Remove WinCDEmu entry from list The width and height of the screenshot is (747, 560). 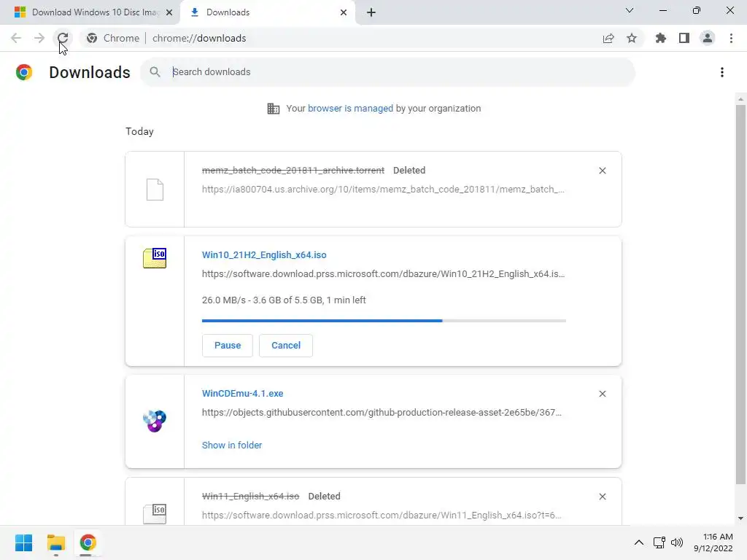602,394
